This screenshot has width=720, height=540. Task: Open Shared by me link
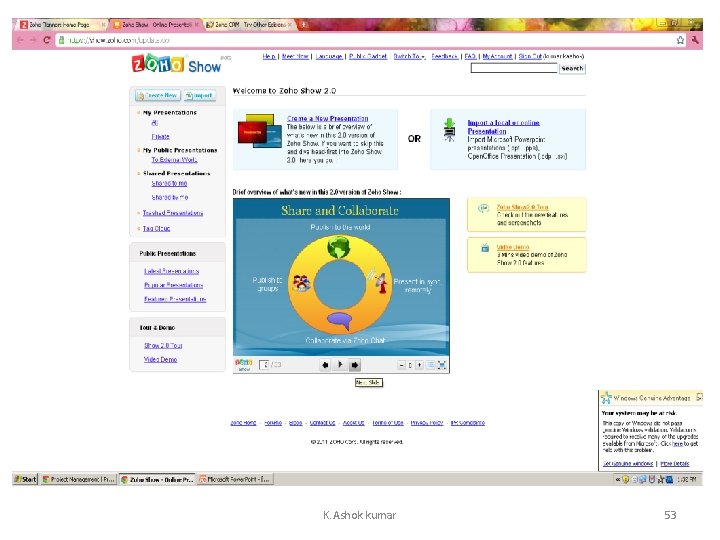point(169,197)
